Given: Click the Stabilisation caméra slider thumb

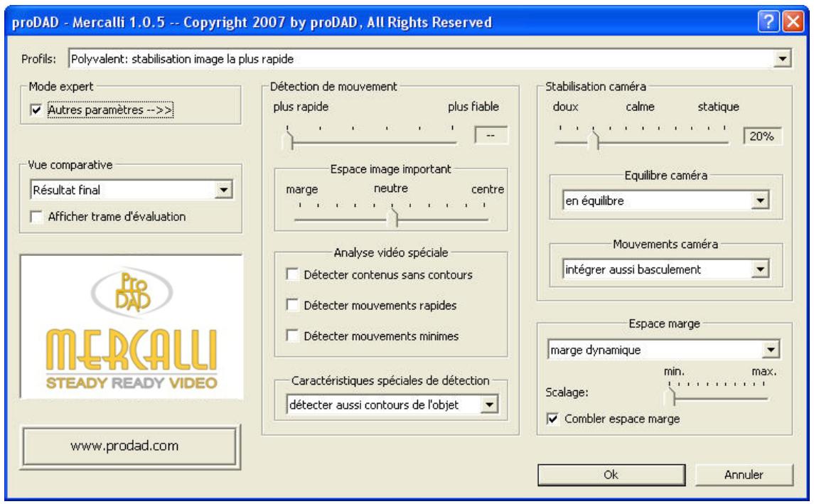Looking at the screenshot, I should pos(594,140).
